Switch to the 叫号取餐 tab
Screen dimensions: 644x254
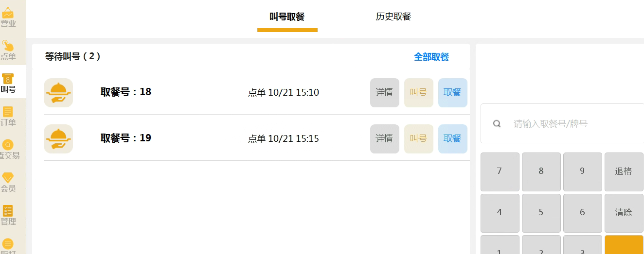(x=287, y=17)
